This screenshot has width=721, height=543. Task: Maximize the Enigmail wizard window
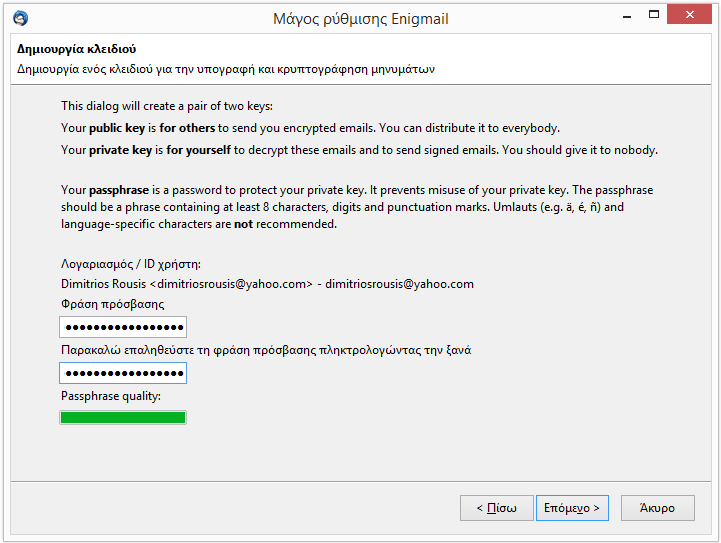(x=653, y=15)
